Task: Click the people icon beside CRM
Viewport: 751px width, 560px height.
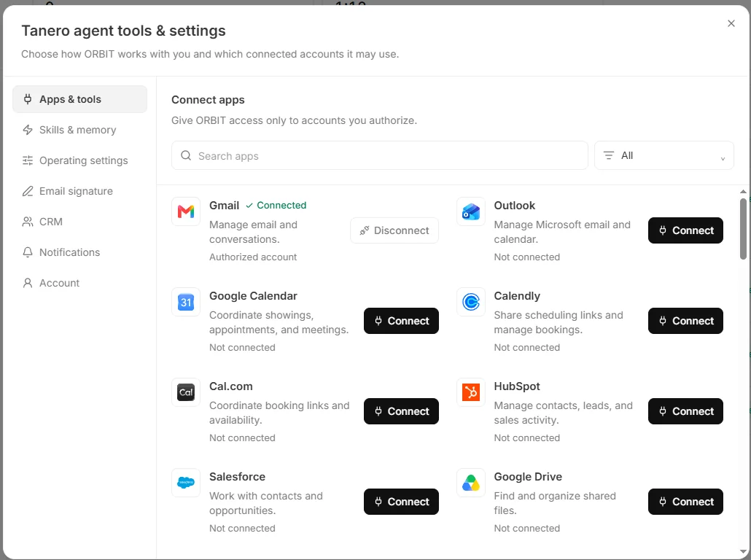Action: (x=28, y=222)
